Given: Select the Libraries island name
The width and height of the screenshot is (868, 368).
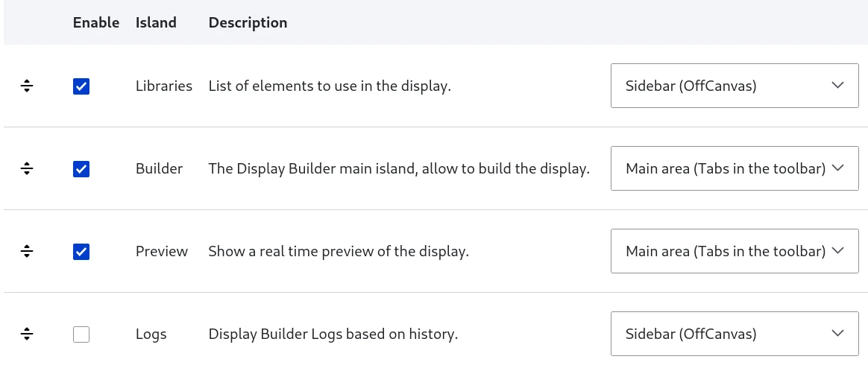Looking at the screenshot, I should [164, 86].
